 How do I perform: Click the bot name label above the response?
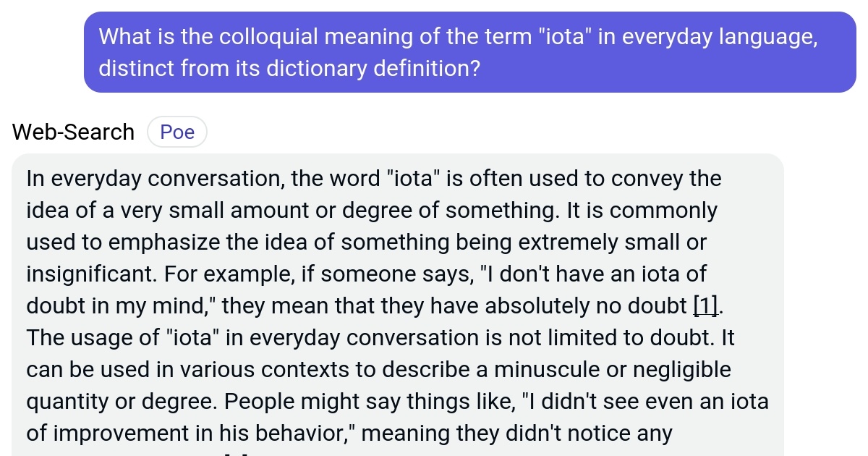(x=72, y=132)
